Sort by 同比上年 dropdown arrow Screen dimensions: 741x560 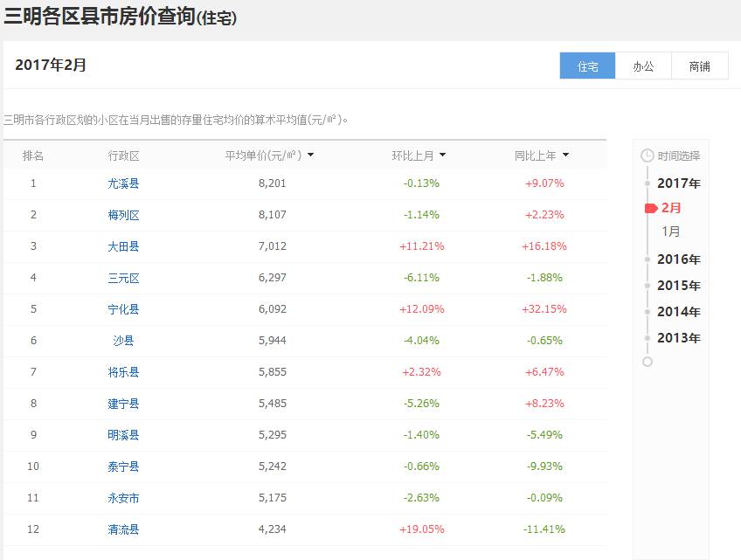(x=565, y=155)
